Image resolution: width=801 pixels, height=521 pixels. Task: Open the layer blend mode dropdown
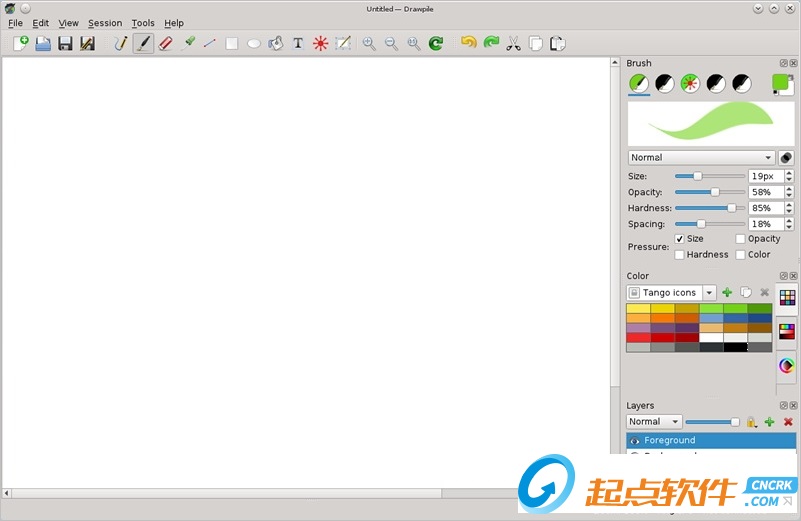(x=654, y=422)
